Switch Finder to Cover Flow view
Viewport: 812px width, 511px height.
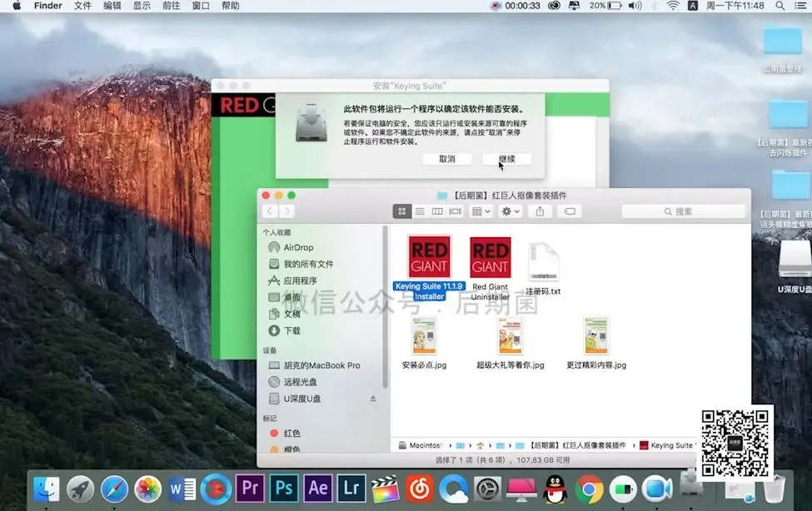pos(456,211)
